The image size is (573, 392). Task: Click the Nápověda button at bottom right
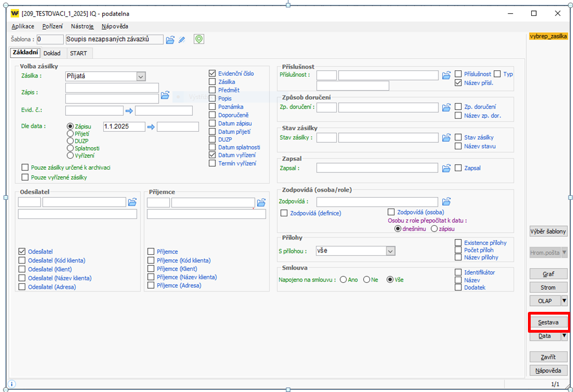click(548, 371)
